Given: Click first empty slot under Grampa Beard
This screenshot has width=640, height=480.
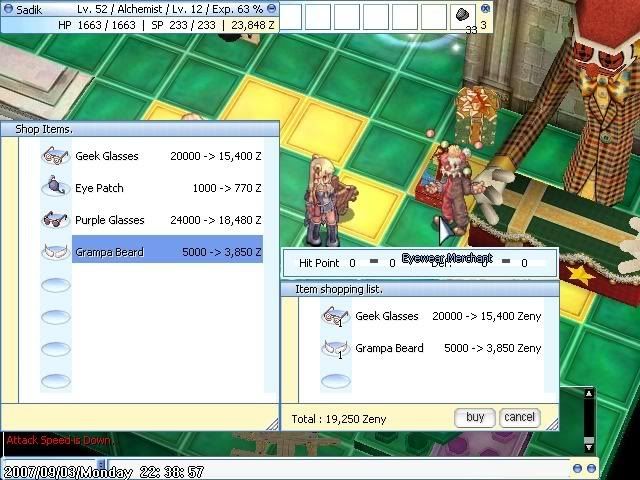Looking at the screenshot, I should pyautogui.click(x=56, y=284).
